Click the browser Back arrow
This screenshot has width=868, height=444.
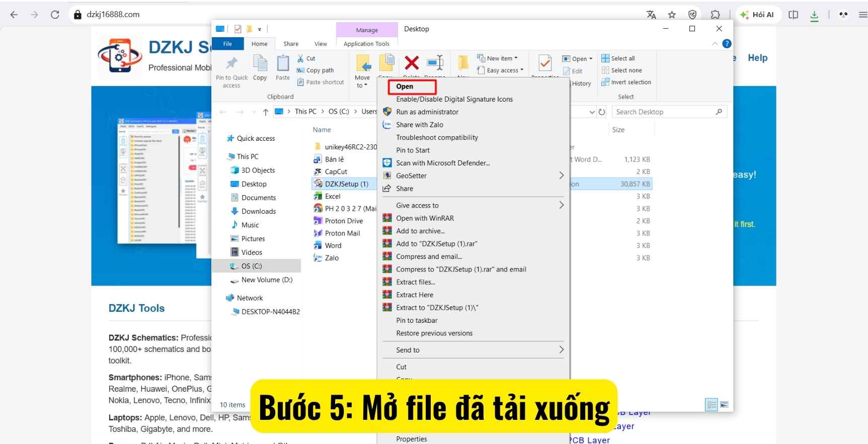point(14,15)
